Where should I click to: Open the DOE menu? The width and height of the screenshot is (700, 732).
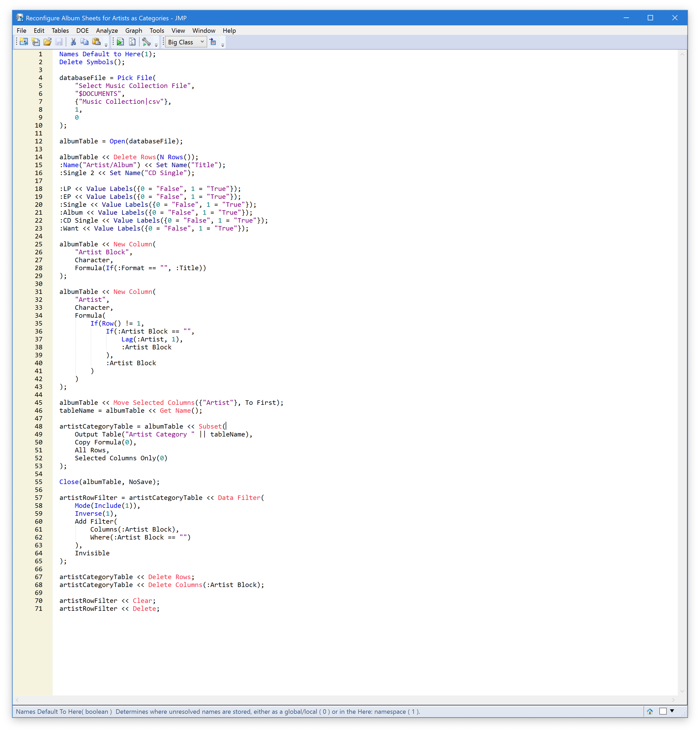click(x=82, y=31)
